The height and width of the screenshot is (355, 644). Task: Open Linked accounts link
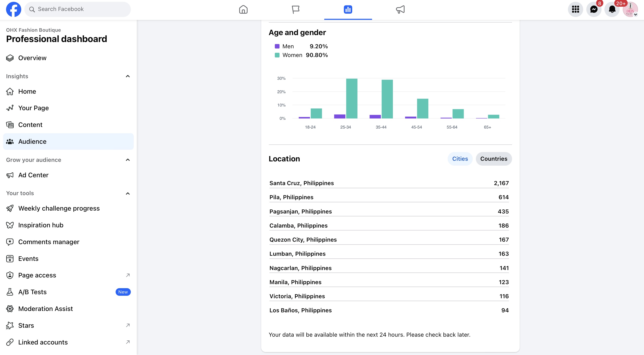(43, 342)
